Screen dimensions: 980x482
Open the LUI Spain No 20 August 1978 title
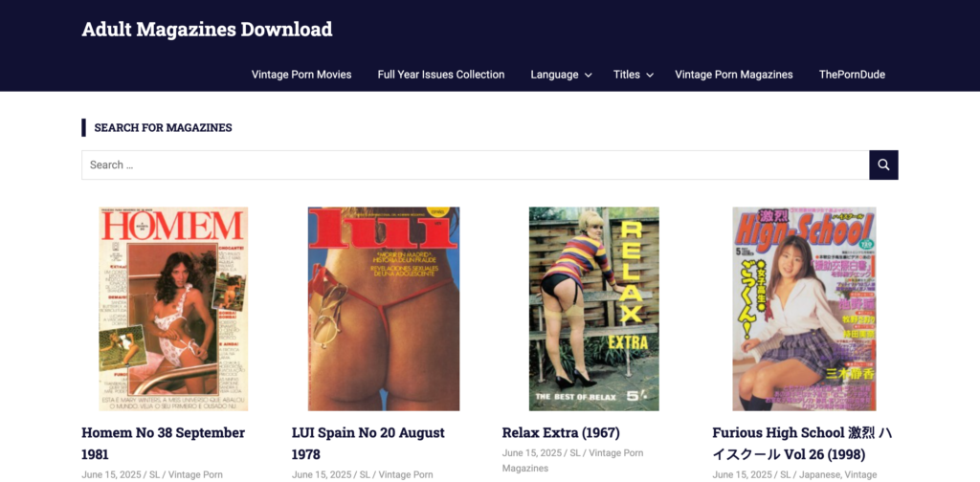pyautogui.click(x=368, y=444)
